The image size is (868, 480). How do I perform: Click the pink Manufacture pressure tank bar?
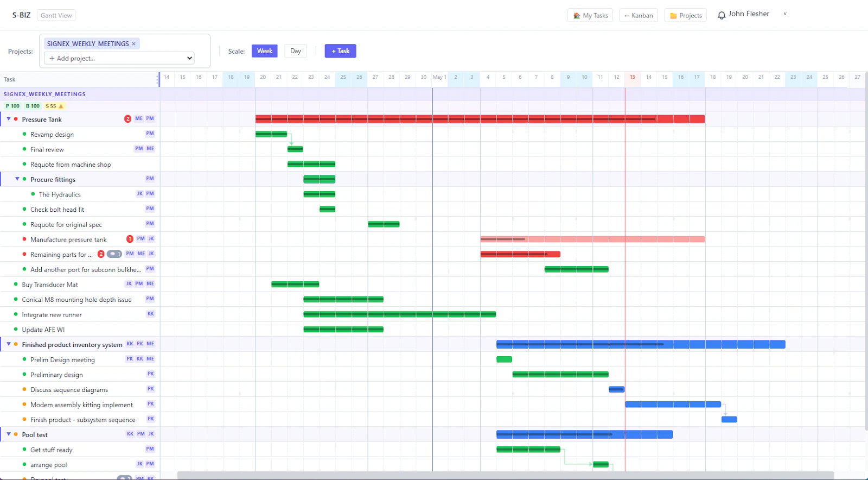[592, 239]
